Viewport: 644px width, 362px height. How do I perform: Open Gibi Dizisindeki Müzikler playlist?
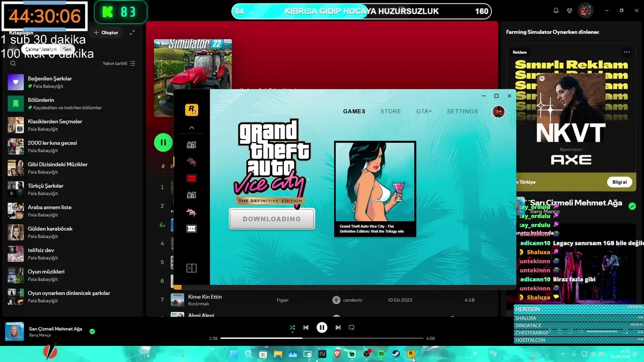72,168
